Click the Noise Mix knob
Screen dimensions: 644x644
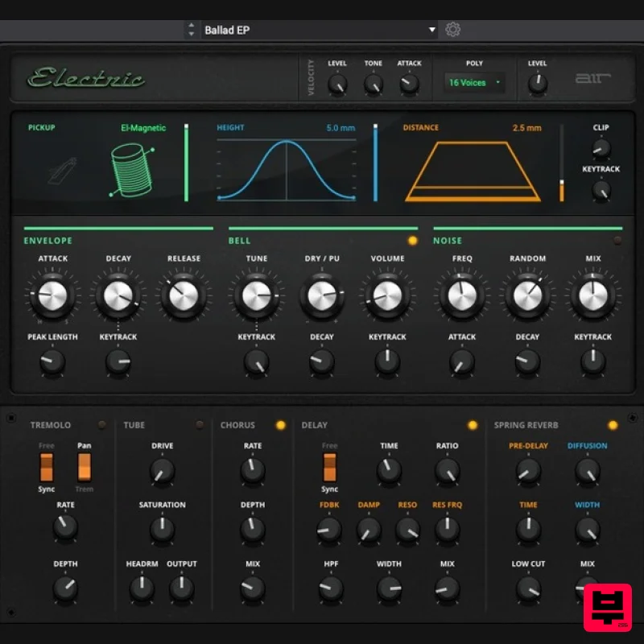592,295
